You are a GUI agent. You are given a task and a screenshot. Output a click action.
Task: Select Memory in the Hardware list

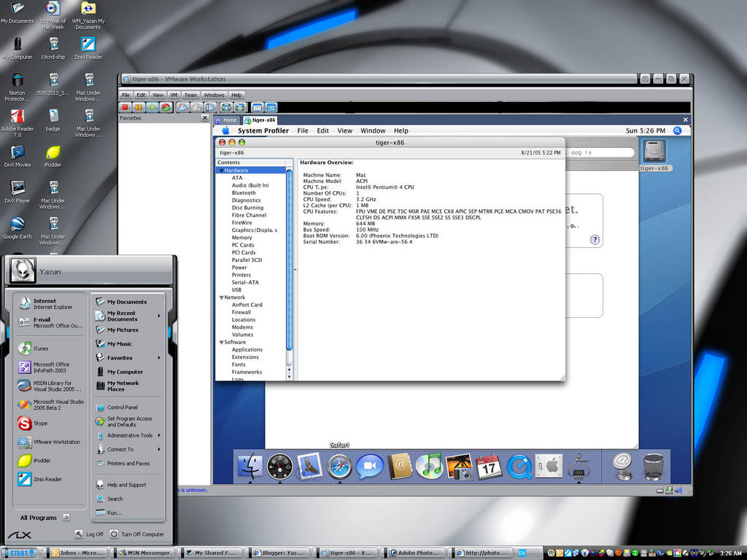[x=241, y=238]
